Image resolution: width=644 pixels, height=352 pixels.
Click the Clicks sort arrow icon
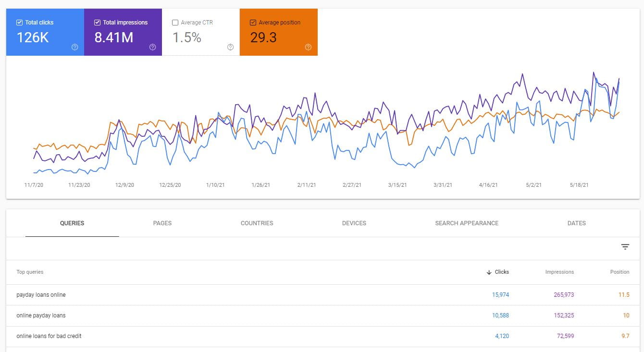[489, 272]
